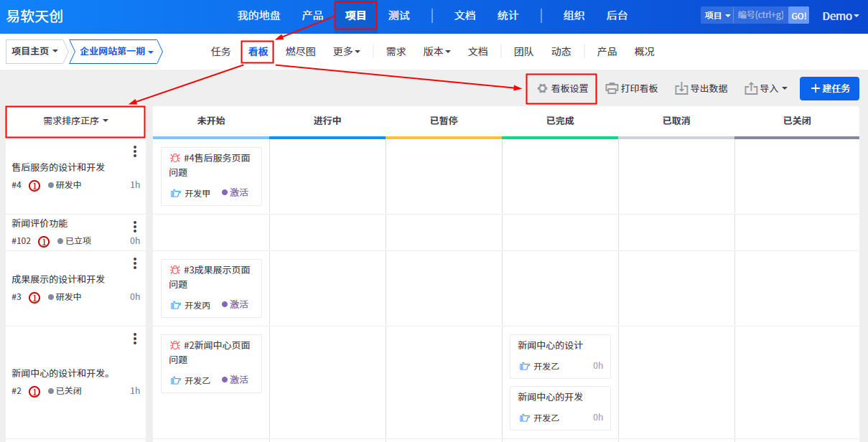
Task: Open the 企业网站第一期 project selector
Action: tap(116, 52)
